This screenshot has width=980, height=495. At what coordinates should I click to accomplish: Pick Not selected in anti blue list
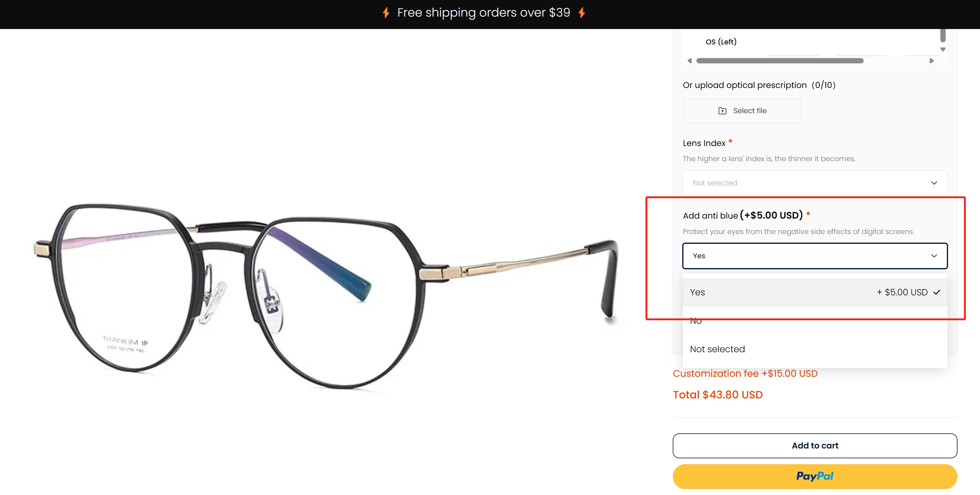(717, 349)
